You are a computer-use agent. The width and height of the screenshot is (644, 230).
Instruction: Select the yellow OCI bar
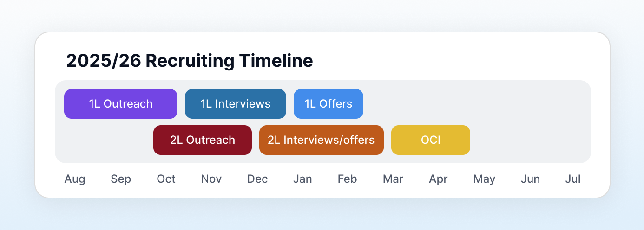431,140
